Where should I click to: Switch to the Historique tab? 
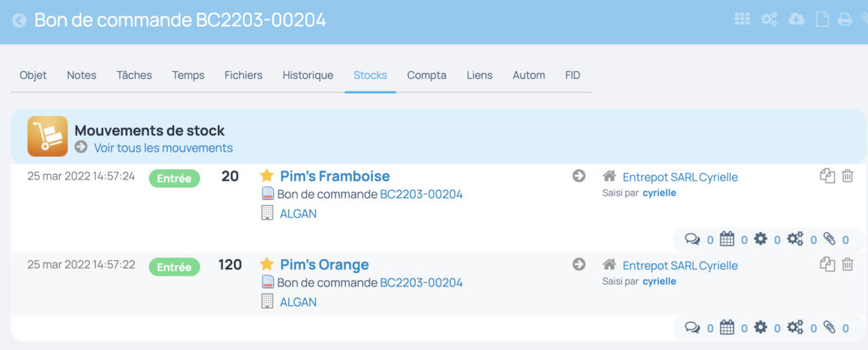coord(308,75)
